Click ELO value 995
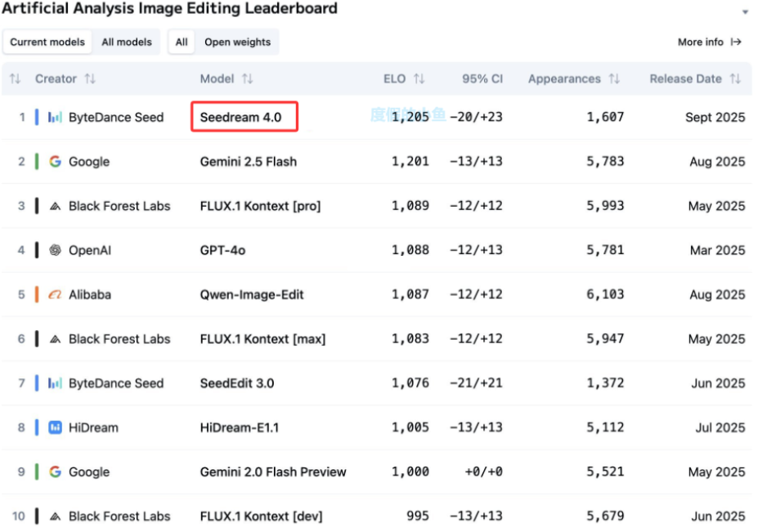Screen dimensions: 762x532 click(x=418, y=516)
